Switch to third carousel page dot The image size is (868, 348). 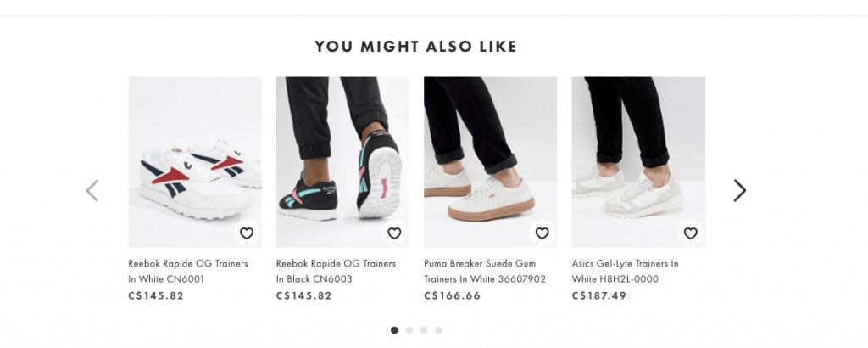tap(424, 330)
